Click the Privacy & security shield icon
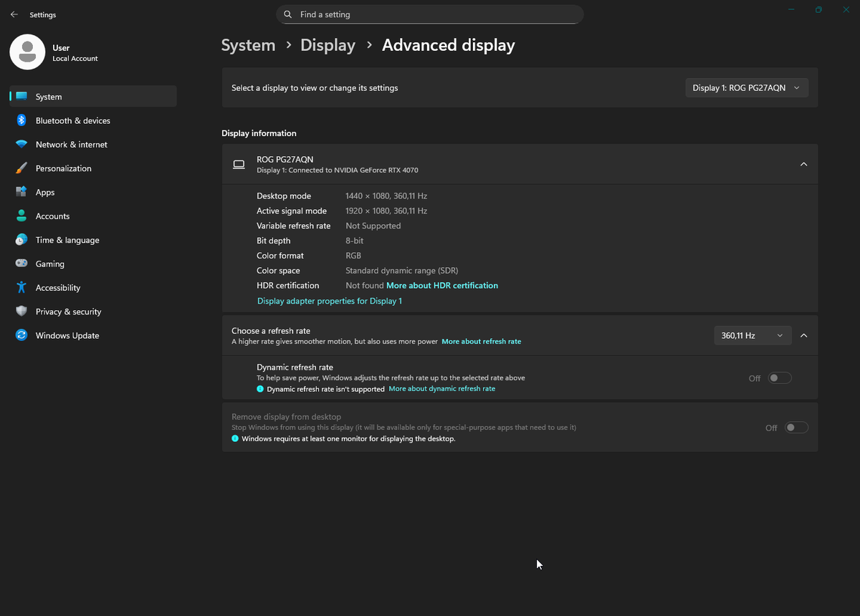This screenshot has height=616, width=860. click(21, 312)
